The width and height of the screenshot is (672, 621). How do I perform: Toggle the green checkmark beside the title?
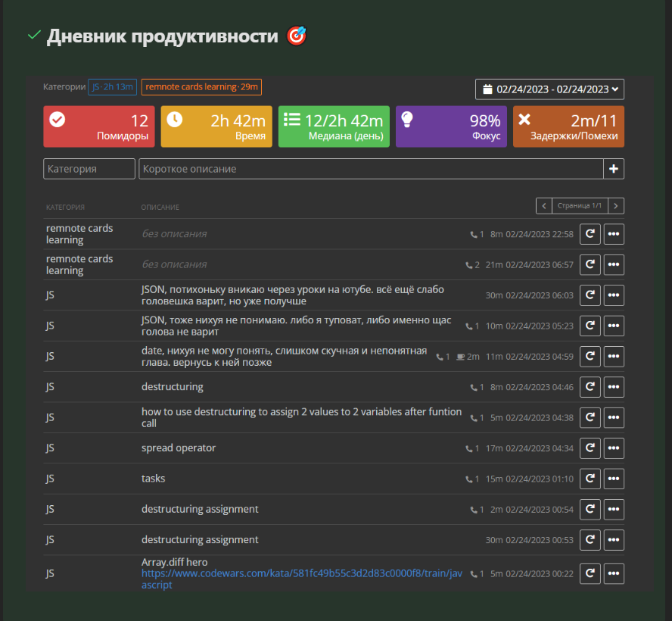33,36
